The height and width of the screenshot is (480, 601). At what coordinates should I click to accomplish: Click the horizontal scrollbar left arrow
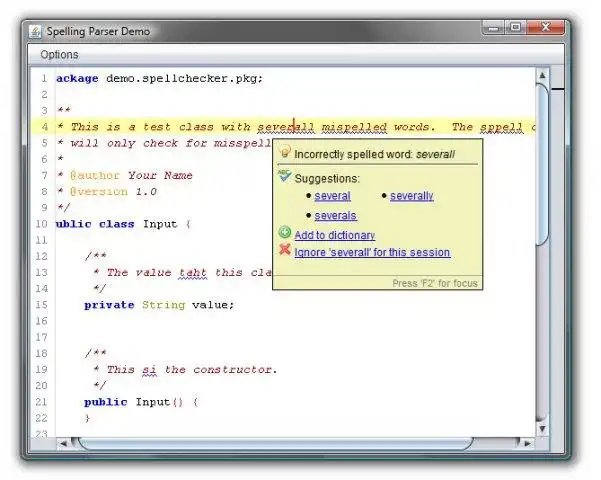63,443
